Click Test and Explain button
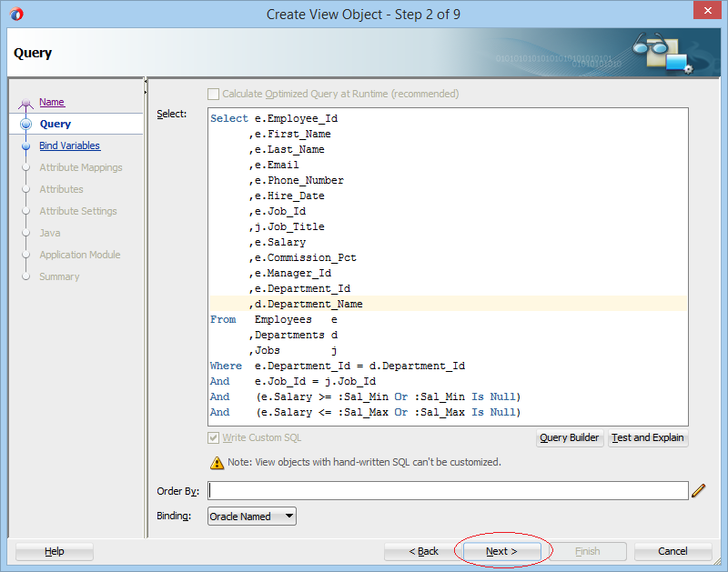 [x=648, y=437]
